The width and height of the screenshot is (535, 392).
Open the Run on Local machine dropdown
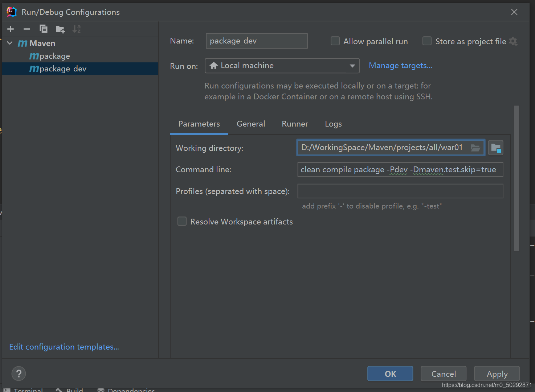coord(282,66)
